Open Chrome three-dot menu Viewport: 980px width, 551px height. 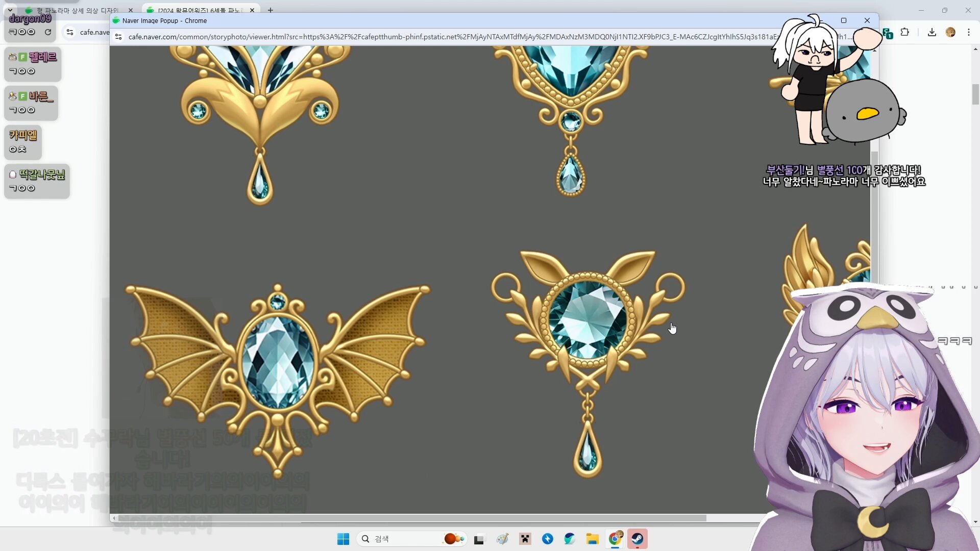click(x=969, y=32)
